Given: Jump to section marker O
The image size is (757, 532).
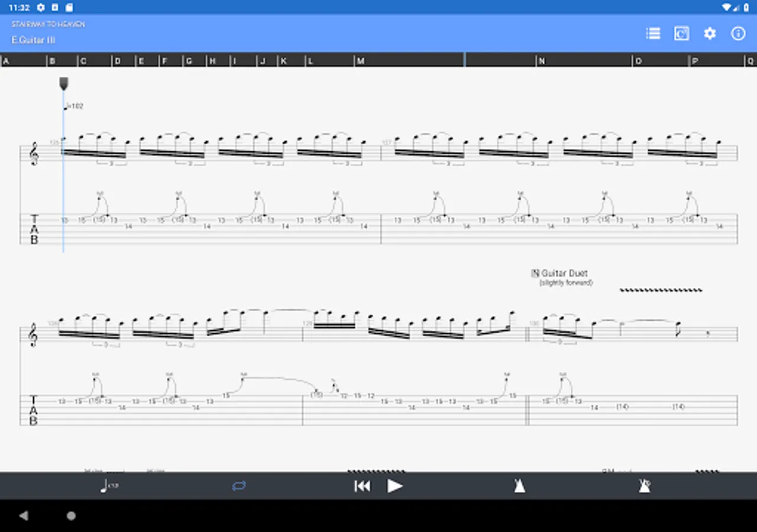Looking at the screenshot, I should point(638,61).
